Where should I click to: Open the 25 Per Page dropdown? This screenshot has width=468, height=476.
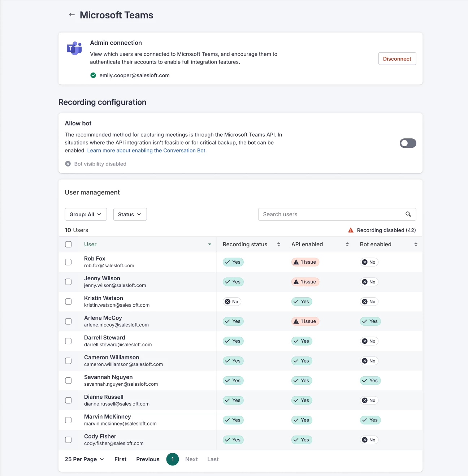pos(84,459)
